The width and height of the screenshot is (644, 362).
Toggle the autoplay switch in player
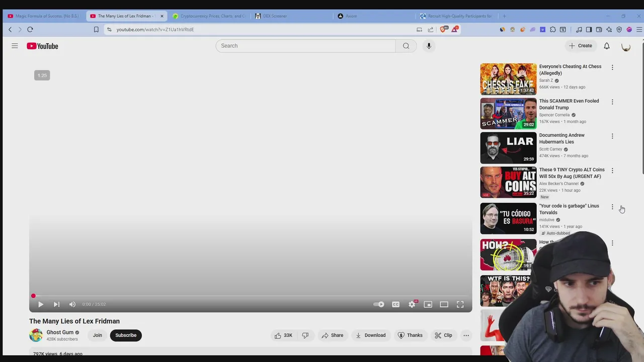[379, 304]
